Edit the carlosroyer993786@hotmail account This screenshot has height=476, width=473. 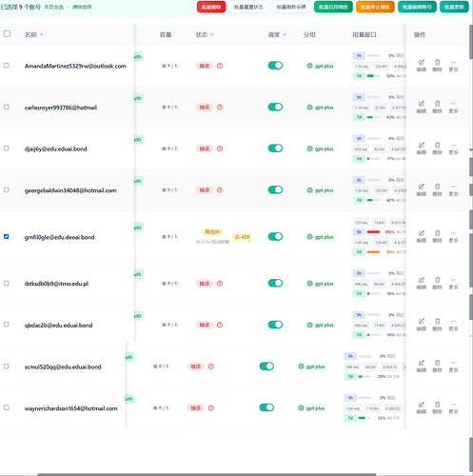tap(422, 108)
